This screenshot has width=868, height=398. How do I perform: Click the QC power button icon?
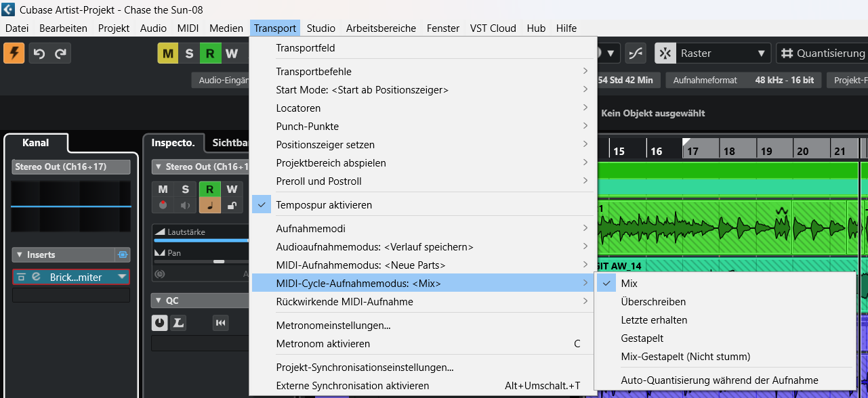tap(159, 323)
